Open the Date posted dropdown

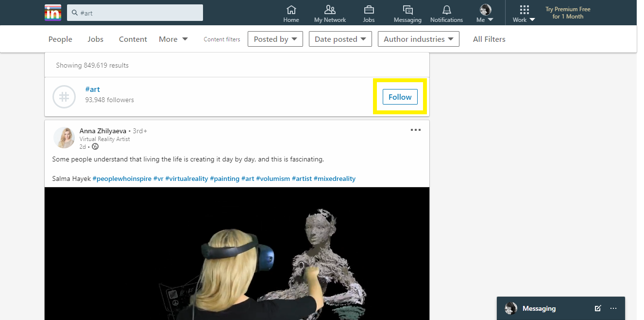[340, 39]
